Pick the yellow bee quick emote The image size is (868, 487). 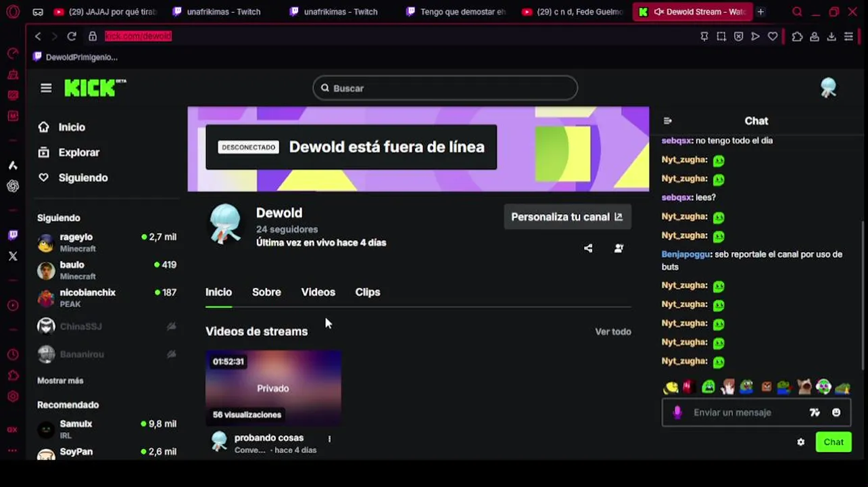tap(671, 387)
